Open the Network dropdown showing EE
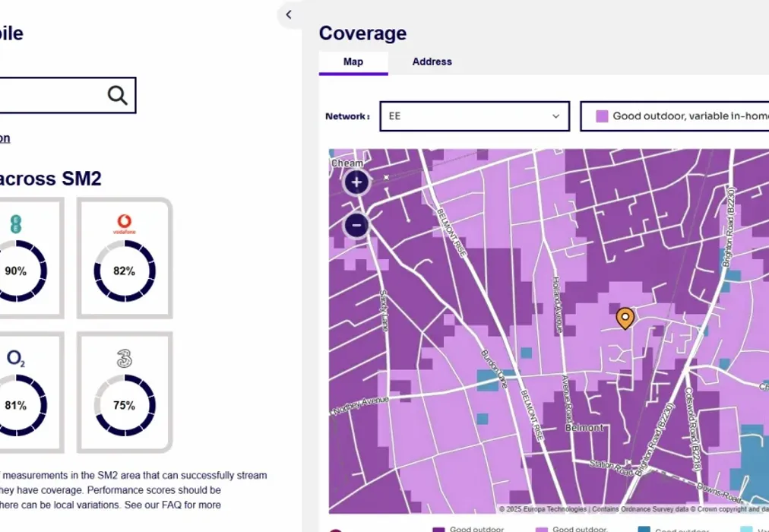Image resolution: width=769 pixels, height=532 pixels. (474, 116)
